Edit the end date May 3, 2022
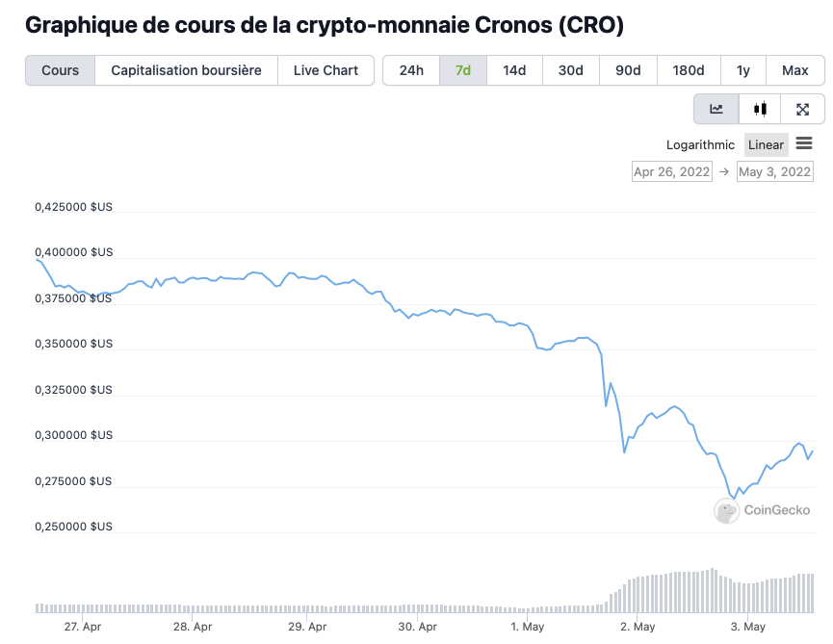The width and height of the screenshot is (833, 644). [x=774, y=172]
